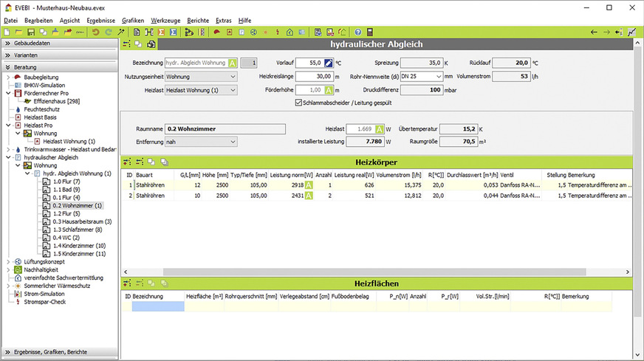Open the Heizlast Wohnung (1) dropdown

click(201, 90)
